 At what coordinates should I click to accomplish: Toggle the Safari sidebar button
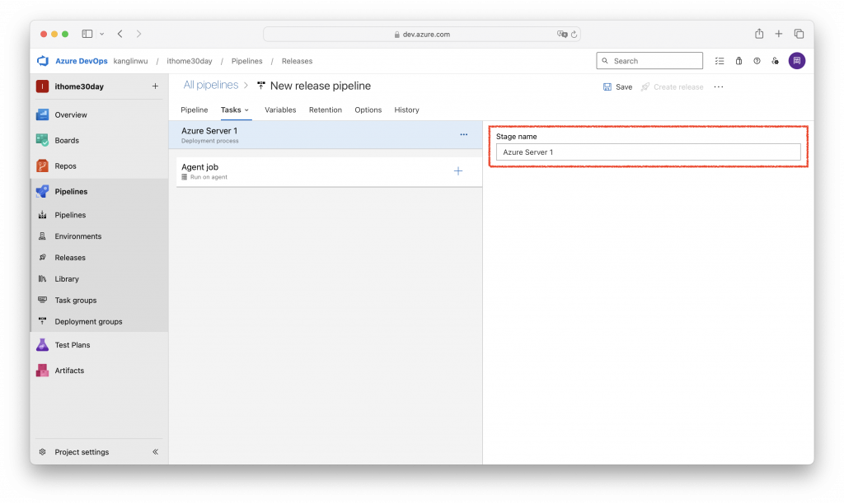[x=87, y=34]
